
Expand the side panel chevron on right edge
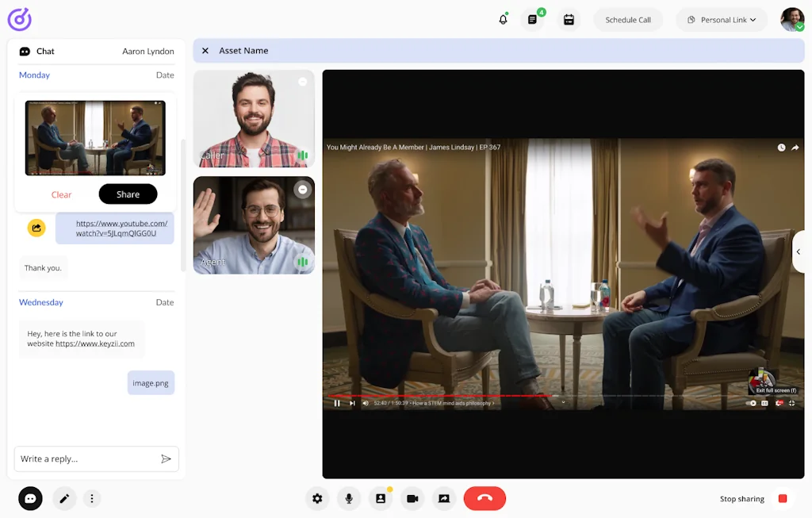point(799,252)
